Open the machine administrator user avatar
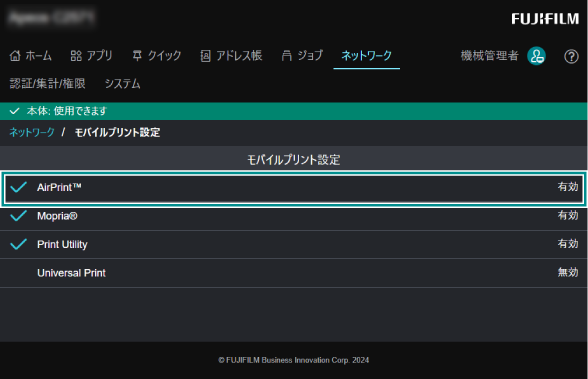Image resolution: width=588 pixels, height=379 pixels. pos(536,56)
